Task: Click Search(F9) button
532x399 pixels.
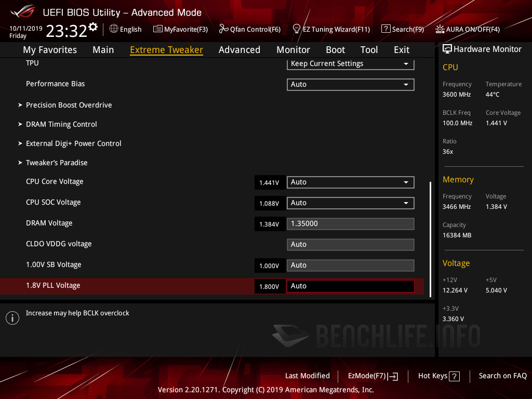Action: coord(403,29)
